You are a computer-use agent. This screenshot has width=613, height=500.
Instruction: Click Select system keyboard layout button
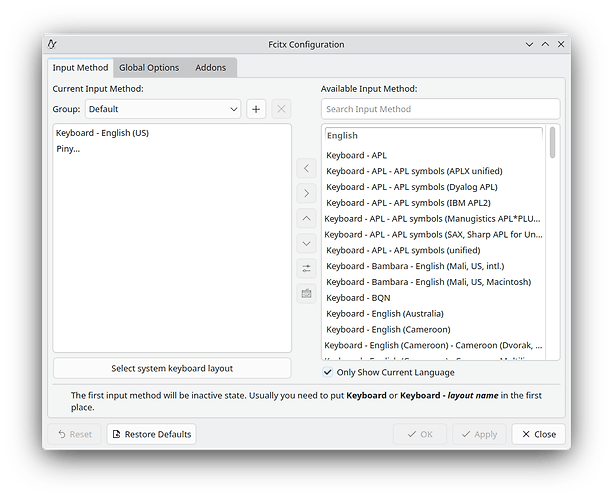click(172, 368)
